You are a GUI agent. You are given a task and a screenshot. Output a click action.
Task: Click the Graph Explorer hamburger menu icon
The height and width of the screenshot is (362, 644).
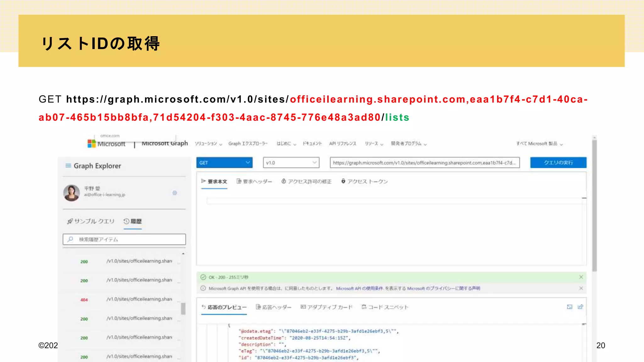[68, 166]
